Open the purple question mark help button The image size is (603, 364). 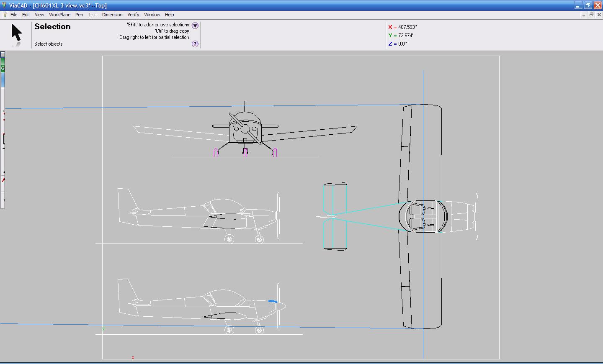[195, 44]
